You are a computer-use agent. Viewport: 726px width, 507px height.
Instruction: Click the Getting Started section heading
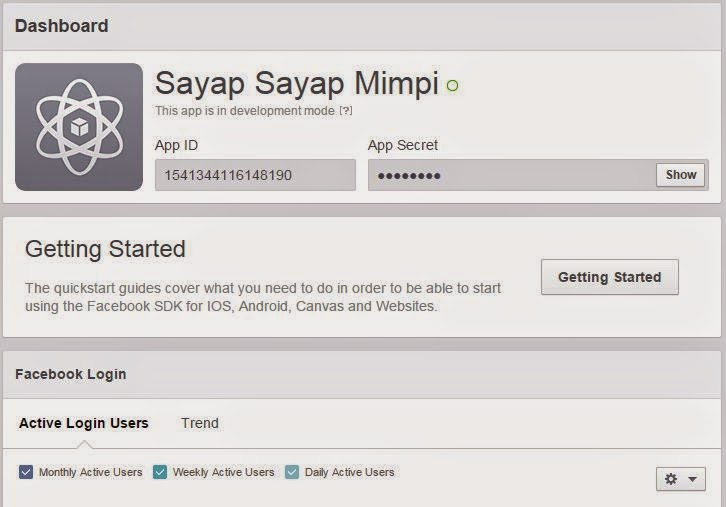pos(105,249)
